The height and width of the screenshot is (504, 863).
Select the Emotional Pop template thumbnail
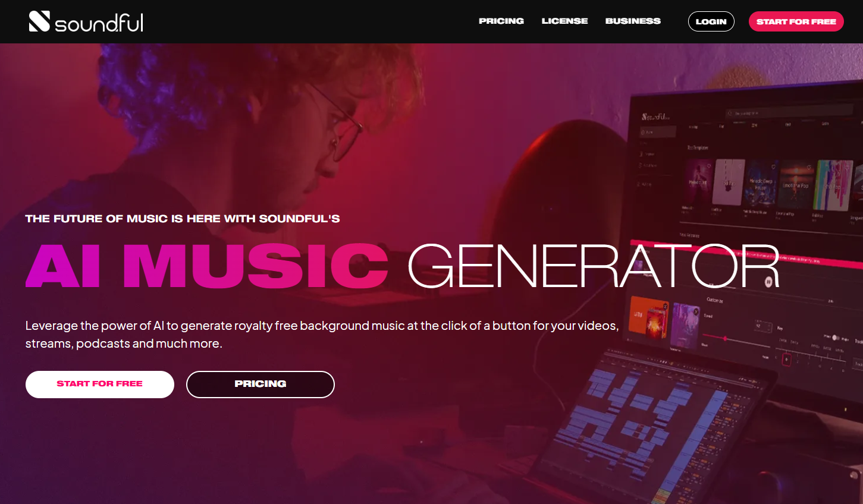(795, 184)
